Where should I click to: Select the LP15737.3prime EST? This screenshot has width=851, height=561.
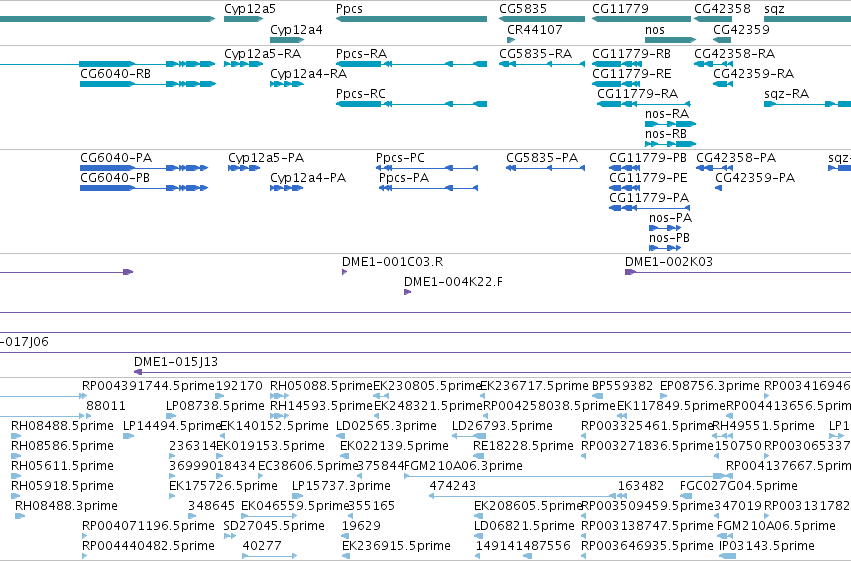click(x=297, y=496)
